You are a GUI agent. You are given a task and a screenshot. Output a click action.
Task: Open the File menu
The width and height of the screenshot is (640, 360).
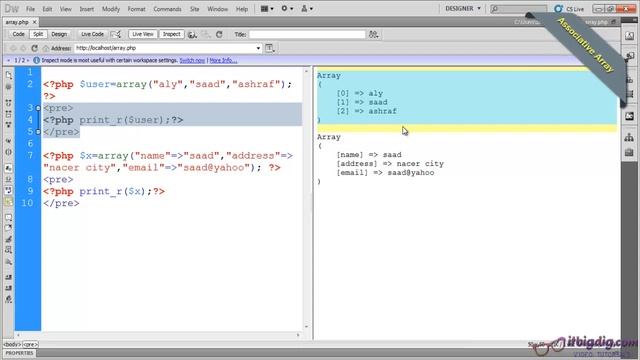coord(30,9)
